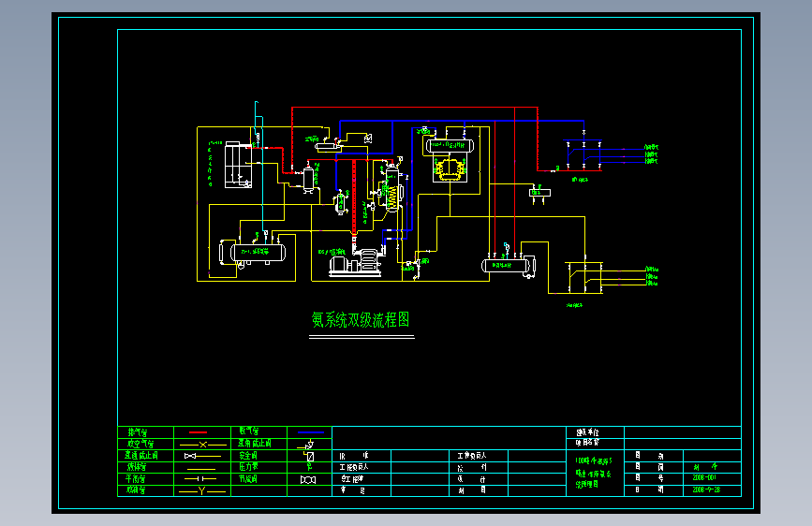Viewport: 812px width, 526px height.
Task: Select the blue line sample in the legend
Action: [311, 432]
